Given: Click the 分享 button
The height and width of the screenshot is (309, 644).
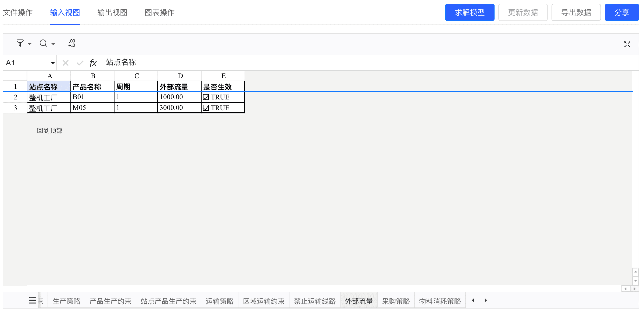Looking at the screenshot, I should [622, 12].
